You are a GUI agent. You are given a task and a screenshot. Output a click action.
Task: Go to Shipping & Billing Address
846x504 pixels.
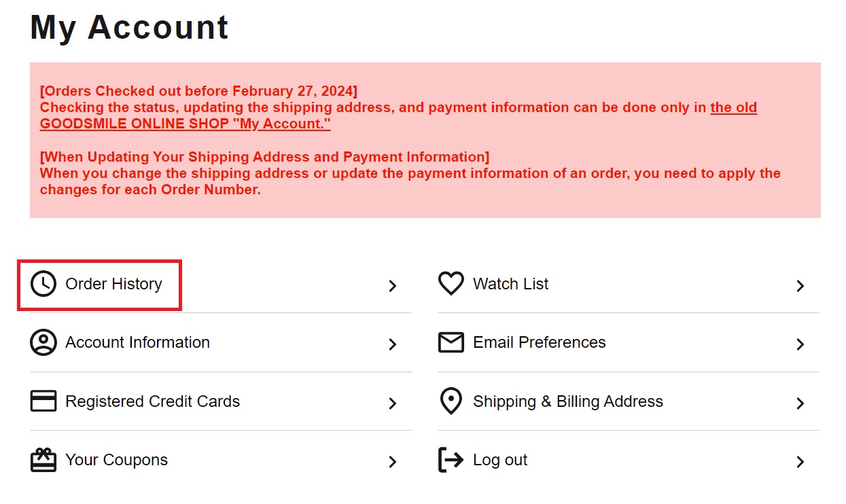point(568,401)
